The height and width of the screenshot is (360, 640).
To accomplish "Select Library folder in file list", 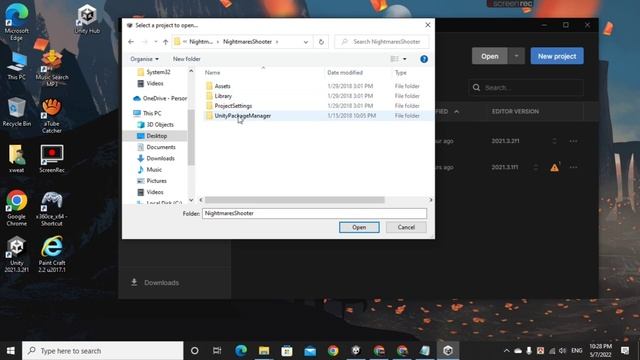I will [223, 96].
